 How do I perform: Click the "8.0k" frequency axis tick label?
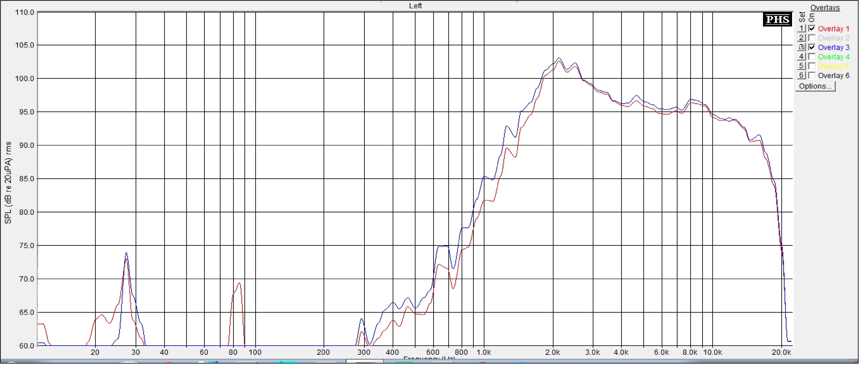[x=690, y=352]
